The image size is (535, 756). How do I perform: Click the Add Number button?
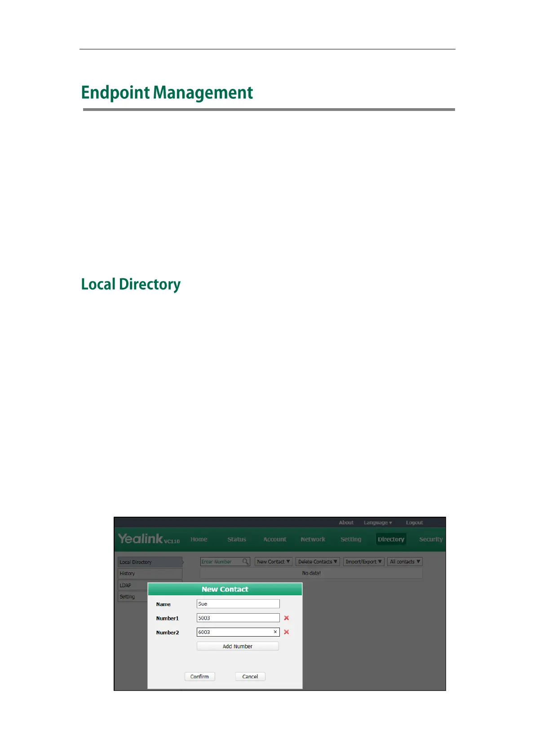pyautogui.click(x=238, y=646)
